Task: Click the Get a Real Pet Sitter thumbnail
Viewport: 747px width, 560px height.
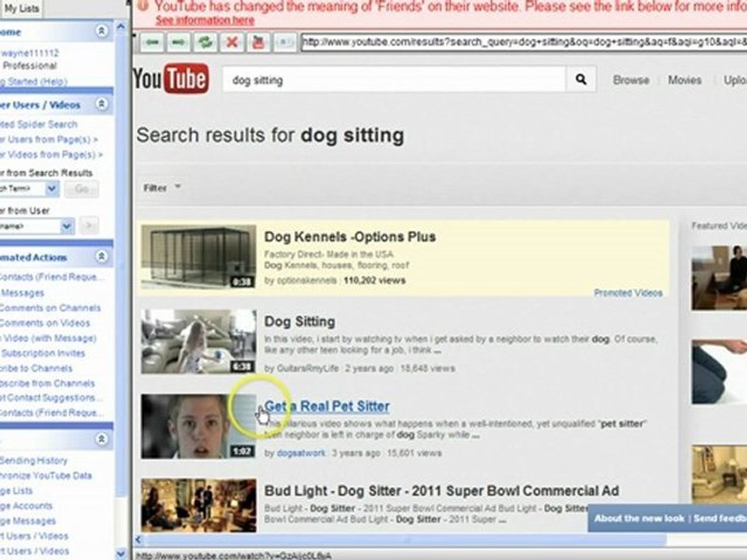Action: pos(198,426)
